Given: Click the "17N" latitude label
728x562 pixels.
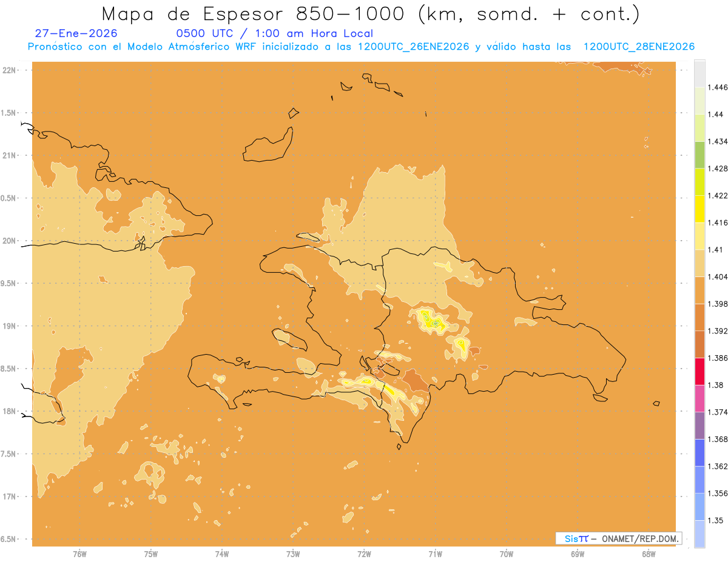Looking at the screenshot, I should pos(10,497).
